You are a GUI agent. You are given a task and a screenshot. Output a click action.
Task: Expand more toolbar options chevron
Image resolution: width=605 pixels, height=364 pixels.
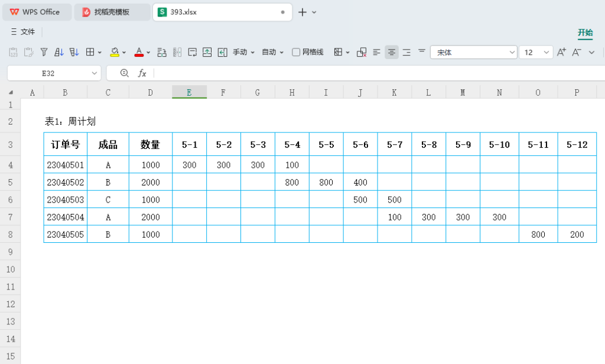coord(591,53)
